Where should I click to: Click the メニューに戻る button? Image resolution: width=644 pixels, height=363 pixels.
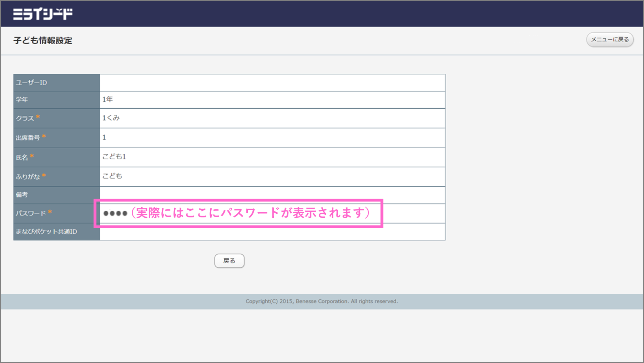click(x=610, y=39)
